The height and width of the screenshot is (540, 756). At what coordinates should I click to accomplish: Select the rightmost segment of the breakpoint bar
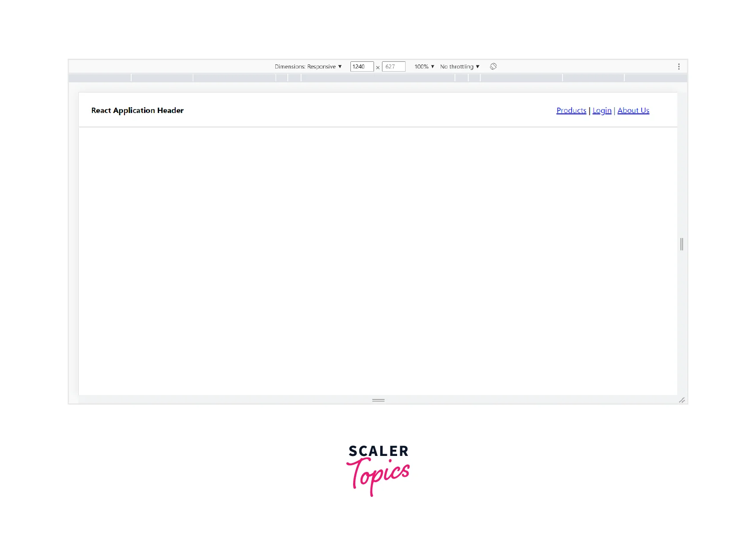click(x=655, y=78)
